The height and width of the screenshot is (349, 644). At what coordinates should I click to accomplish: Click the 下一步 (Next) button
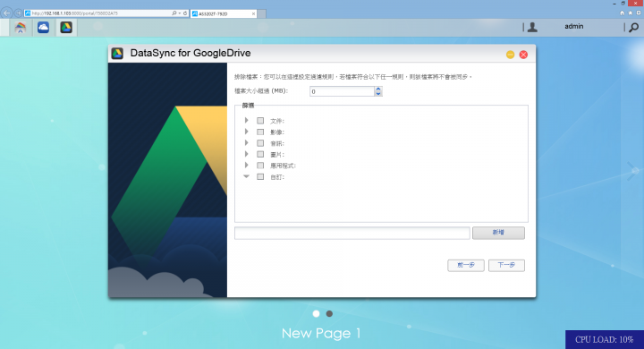pyautogui.click(x=506, y=265)
